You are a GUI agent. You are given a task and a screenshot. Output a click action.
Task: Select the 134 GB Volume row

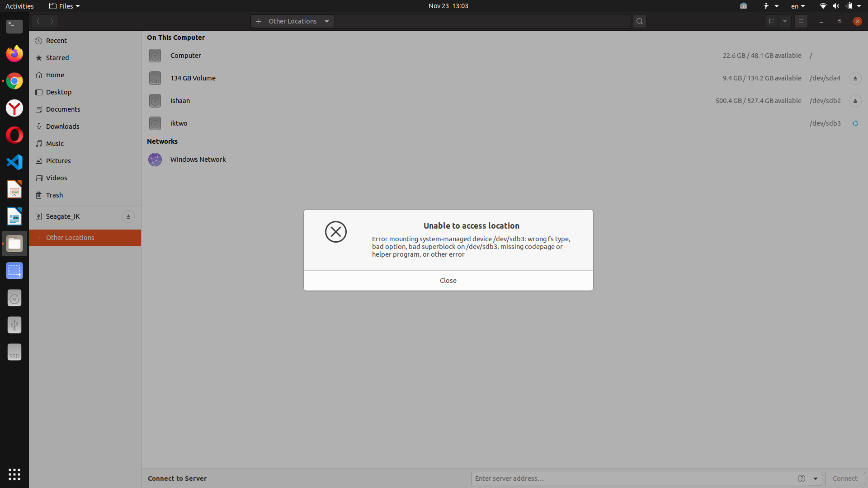click(505, 78)
